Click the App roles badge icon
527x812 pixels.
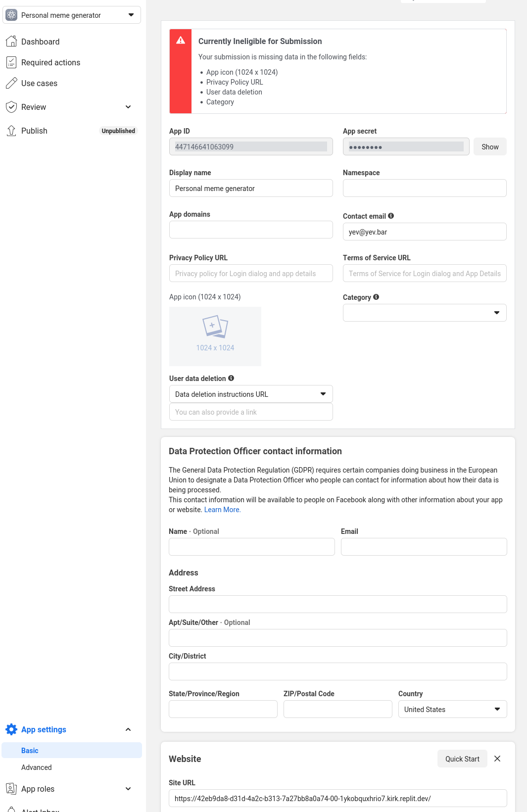(11, 789)
